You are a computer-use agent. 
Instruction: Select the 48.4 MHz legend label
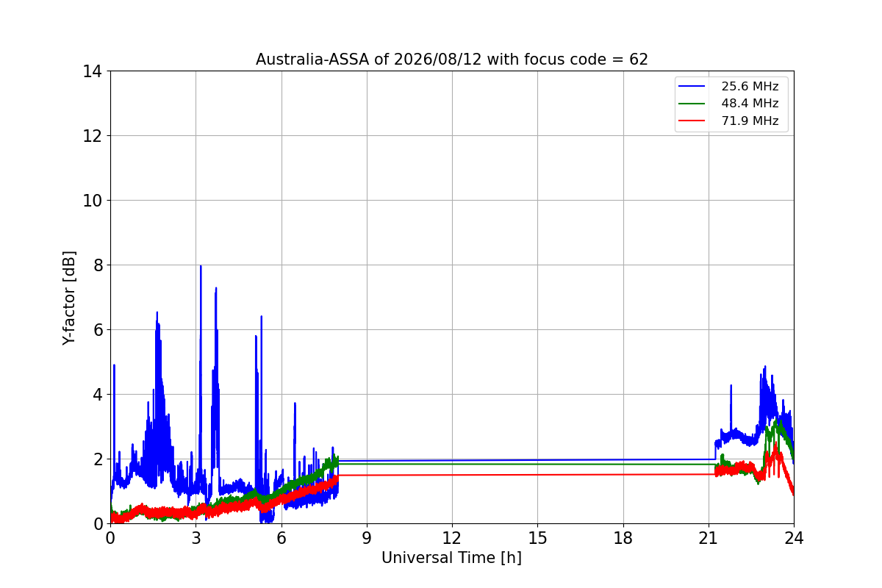[750, 104]
